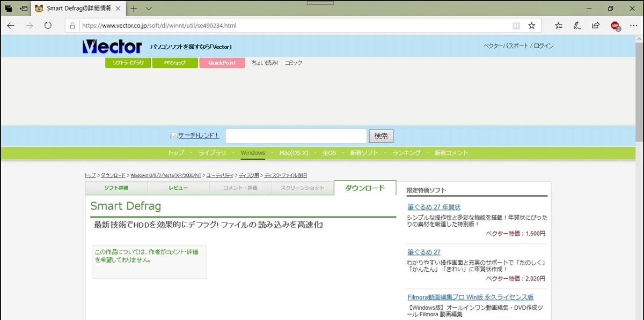Select 全OS in green nav bar
Screen dimensions: 644x320
(330, 153)
